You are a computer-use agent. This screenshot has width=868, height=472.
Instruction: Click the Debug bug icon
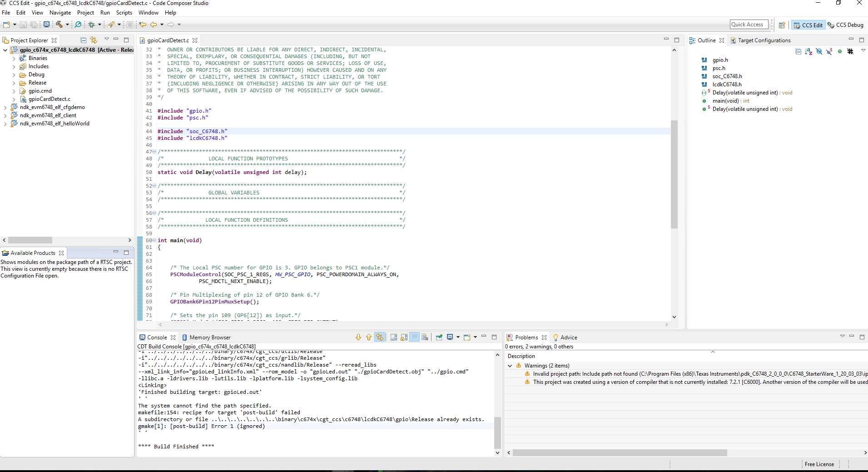tap(91, 25)
